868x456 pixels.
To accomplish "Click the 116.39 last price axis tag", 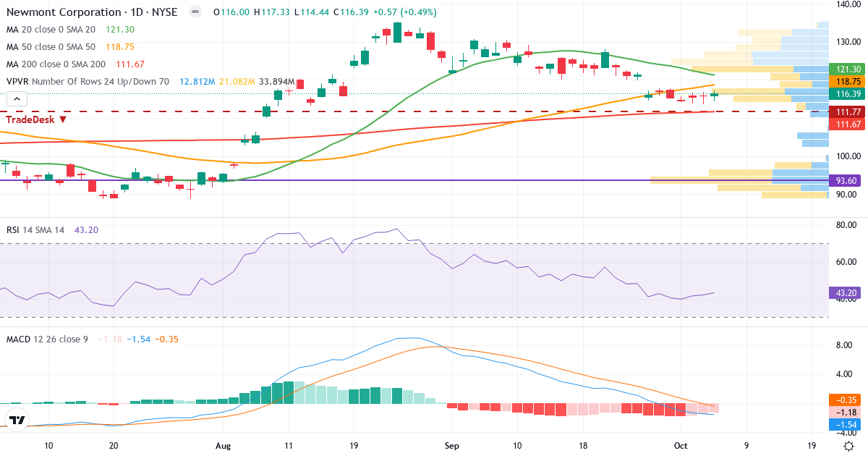I will click(x=846, y=94).
